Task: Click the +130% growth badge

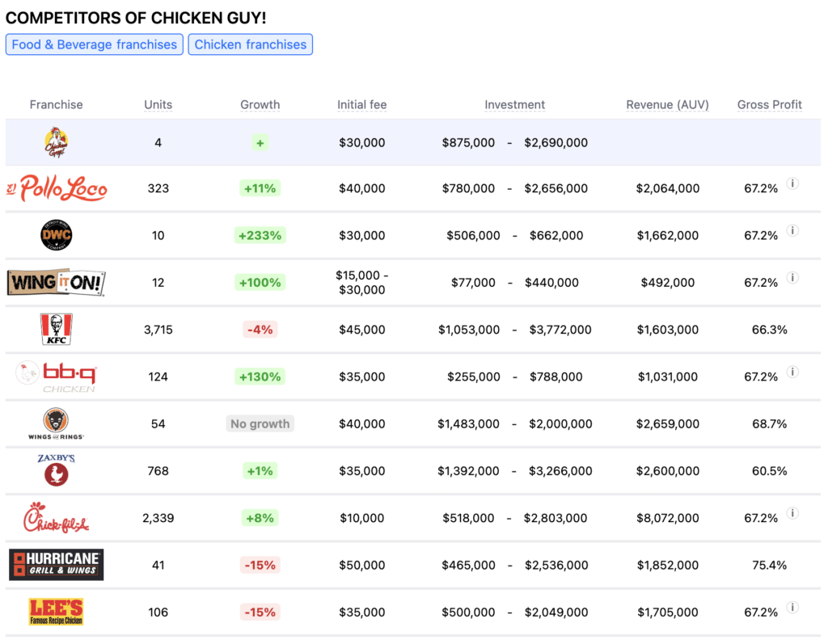Action: point(260,377)
